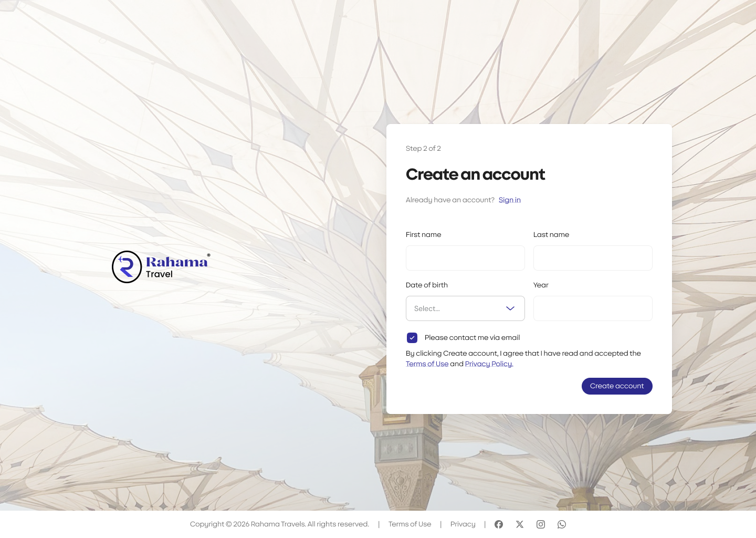Focus the Last name input field
This screenshot has width=756, height=538.
tap(593, 258)
